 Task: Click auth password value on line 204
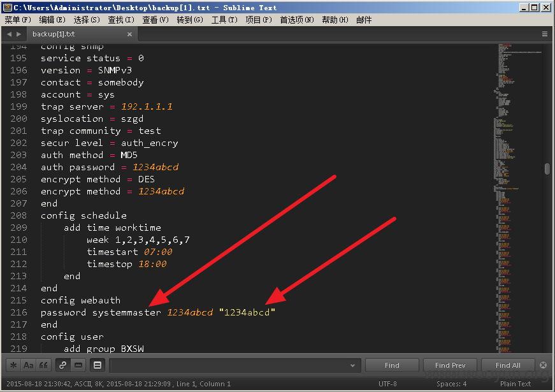pyautogui.click(x=155, y=167)
